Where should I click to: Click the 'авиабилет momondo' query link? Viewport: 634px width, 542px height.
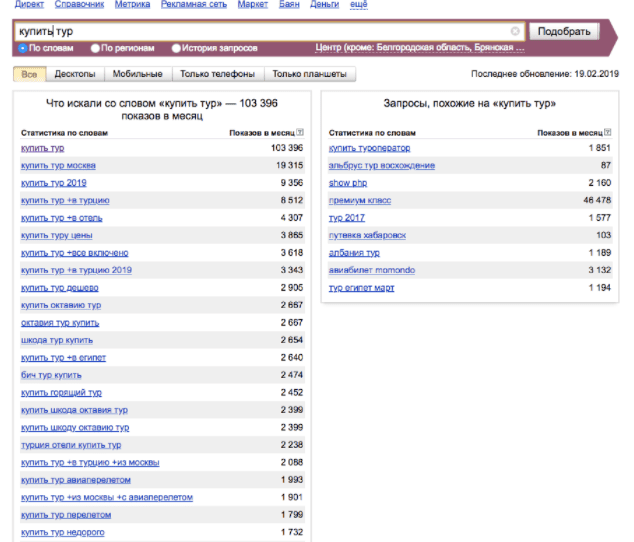[371, 270]
